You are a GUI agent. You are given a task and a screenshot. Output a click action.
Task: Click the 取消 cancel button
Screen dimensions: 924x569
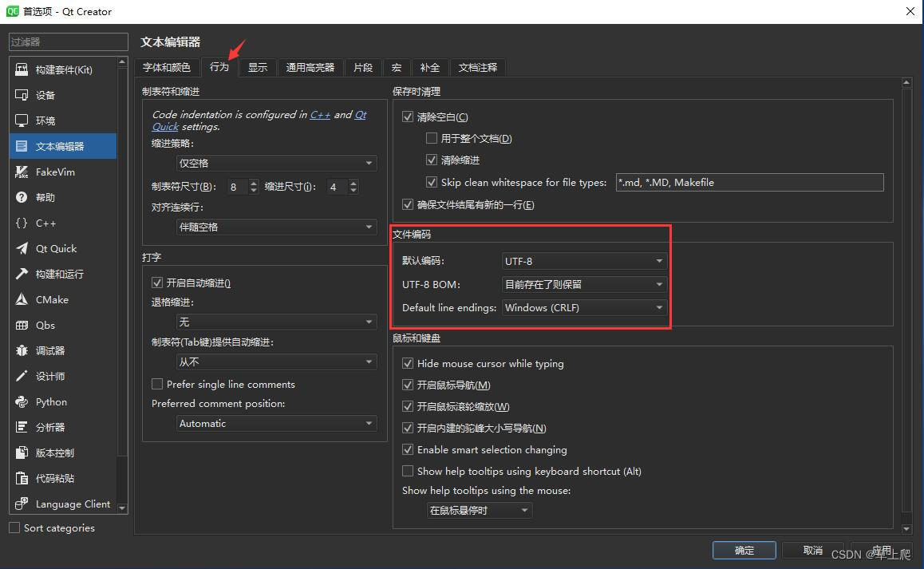812,550
